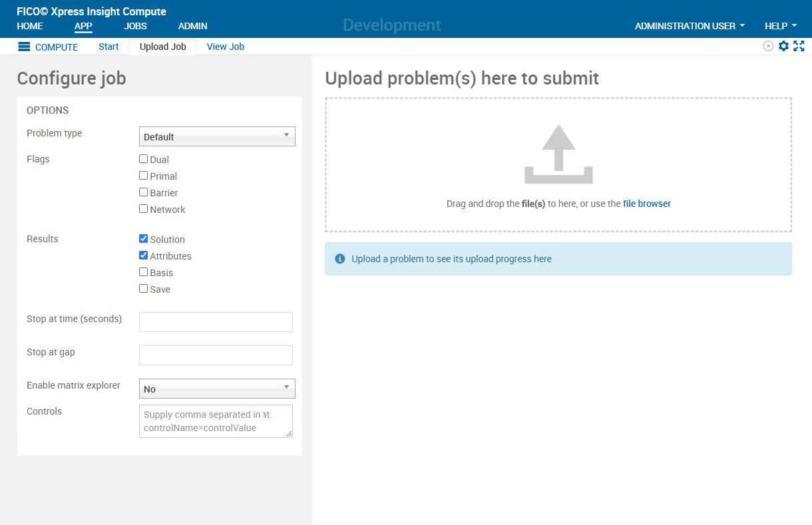Open settings gear icon
Viewport: 812px width, 525px height.
(783, 46)
